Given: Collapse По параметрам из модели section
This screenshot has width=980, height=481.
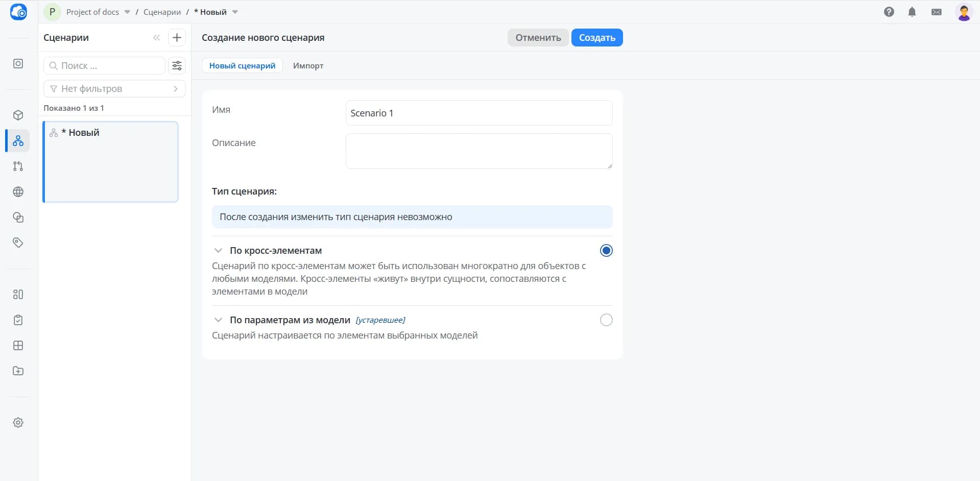Looking at the screenshot, I should [x=218, y=320].
